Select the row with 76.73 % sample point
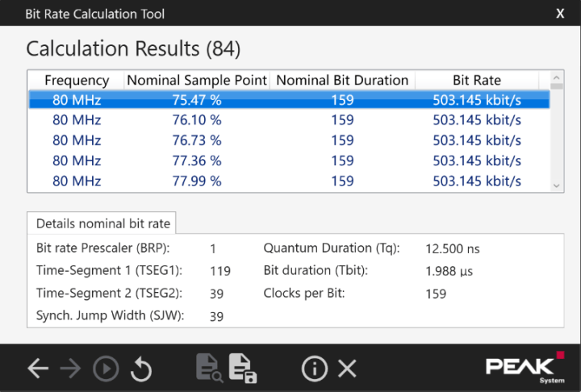 click(289, 140)
